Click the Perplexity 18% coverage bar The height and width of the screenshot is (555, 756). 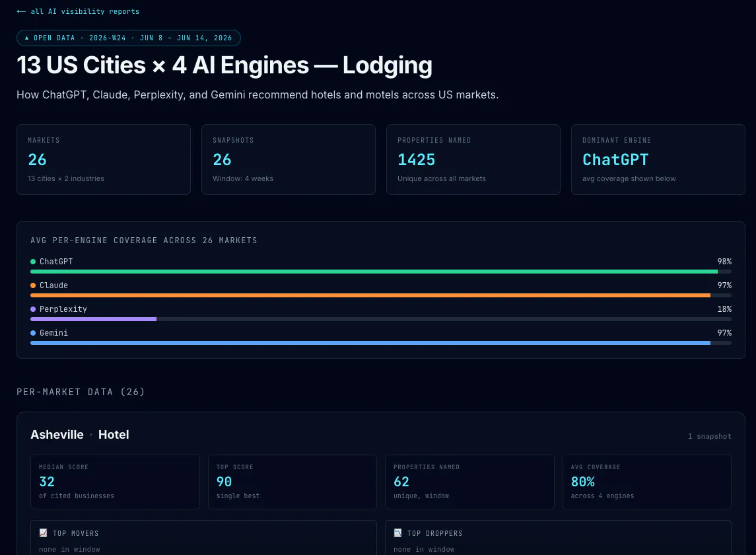pos(381,319)
